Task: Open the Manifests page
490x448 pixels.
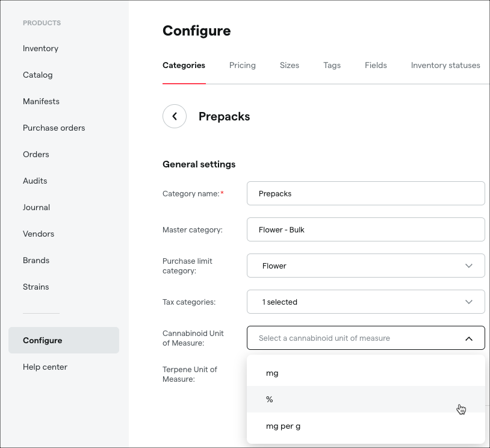Action: point(41,101)
